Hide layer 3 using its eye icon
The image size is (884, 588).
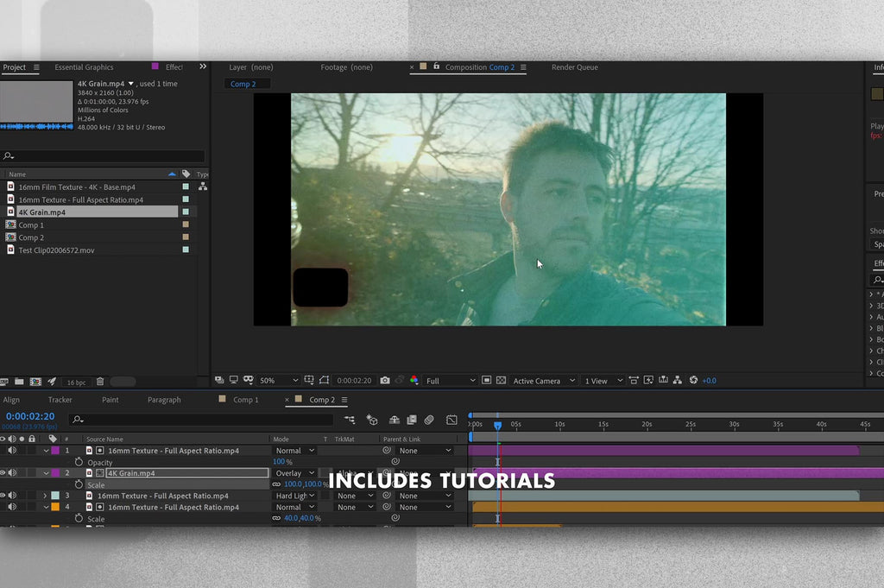click(3, 496)
